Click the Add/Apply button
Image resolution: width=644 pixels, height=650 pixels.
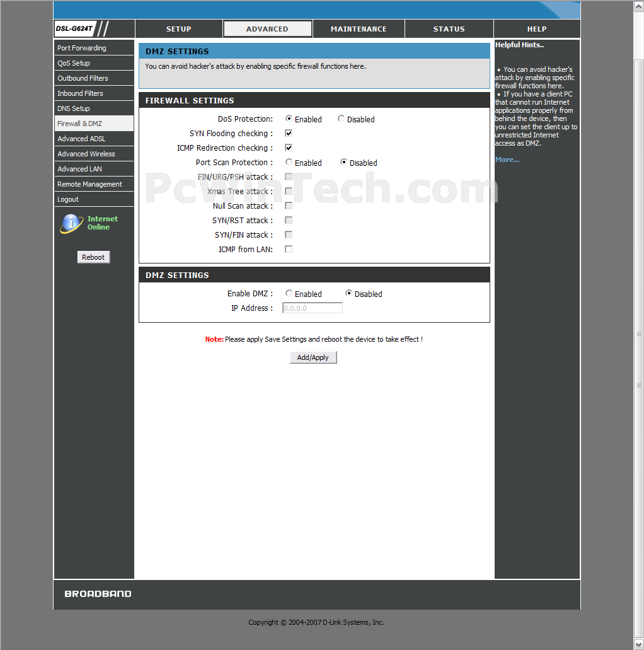pyautogui.click(x=313, y=357)
